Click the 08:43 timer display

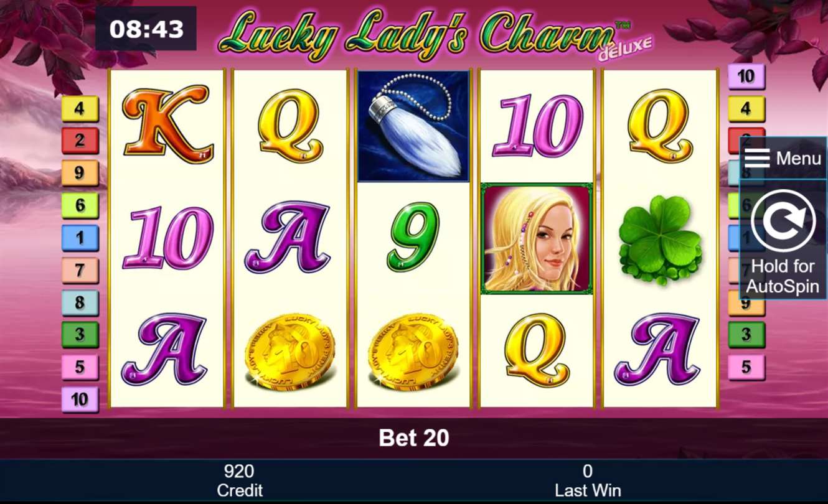[146, 29]
